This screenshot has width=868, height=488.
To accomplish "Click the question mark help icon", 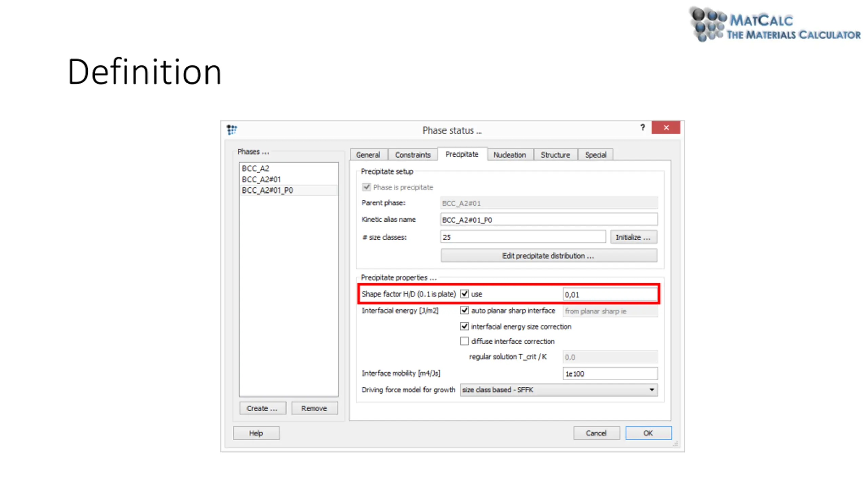I will click(x=642, y=127).
